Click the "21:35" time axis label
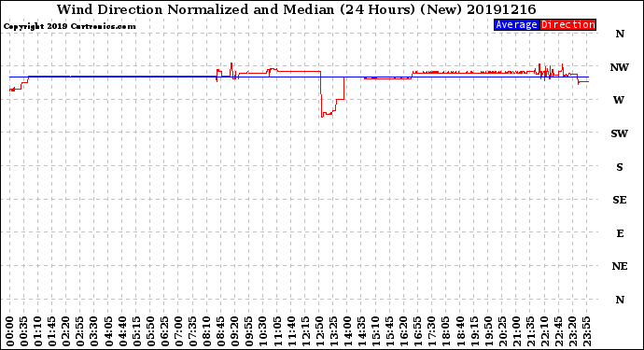Screen dimensions: 644x350 click(x=530, y=331)
